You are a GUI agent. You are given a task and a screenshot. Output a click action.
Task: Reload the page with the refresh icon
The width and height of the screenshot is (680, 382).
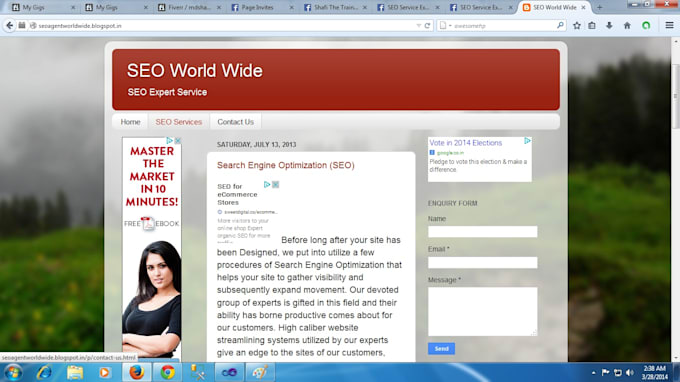coord(427,26)
